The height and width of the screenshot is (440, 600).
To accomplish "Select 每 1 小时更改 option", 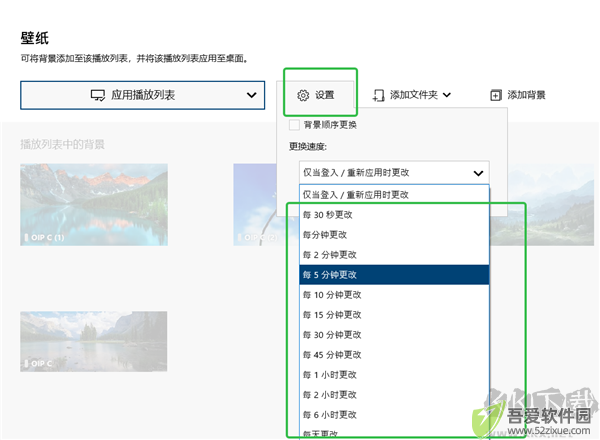I will pos(394,375).
